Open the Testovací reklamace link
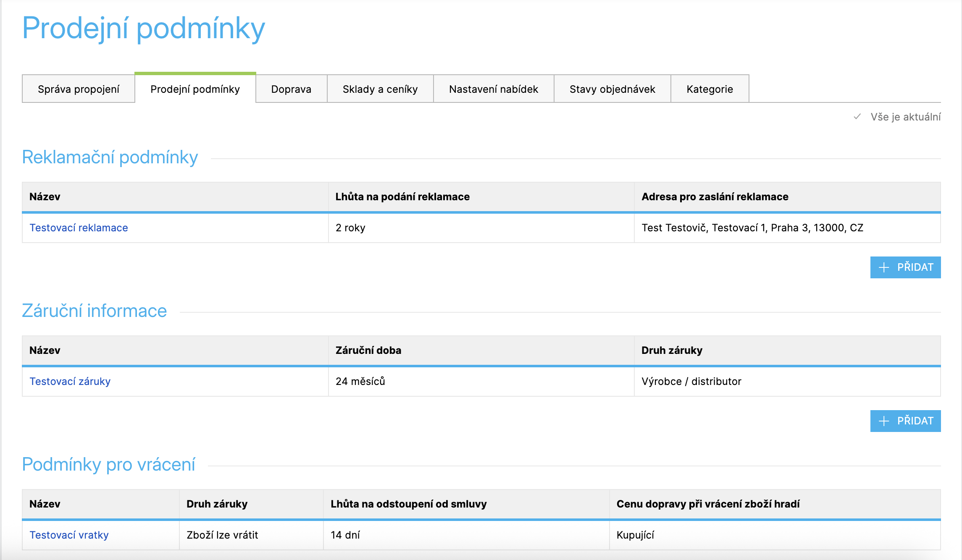 click(x=79, y=228)
